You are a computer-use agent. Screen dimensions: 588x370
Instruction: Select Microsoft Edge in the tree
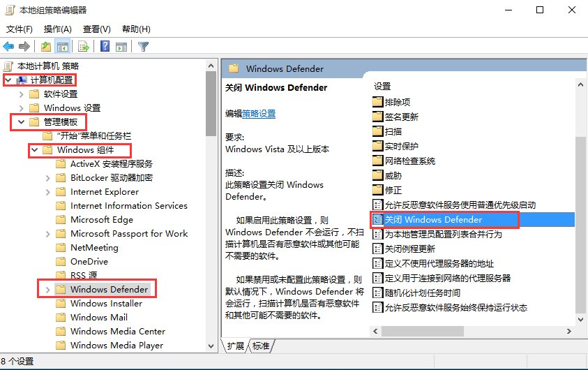pyautogui.click(x=101, y=220)
